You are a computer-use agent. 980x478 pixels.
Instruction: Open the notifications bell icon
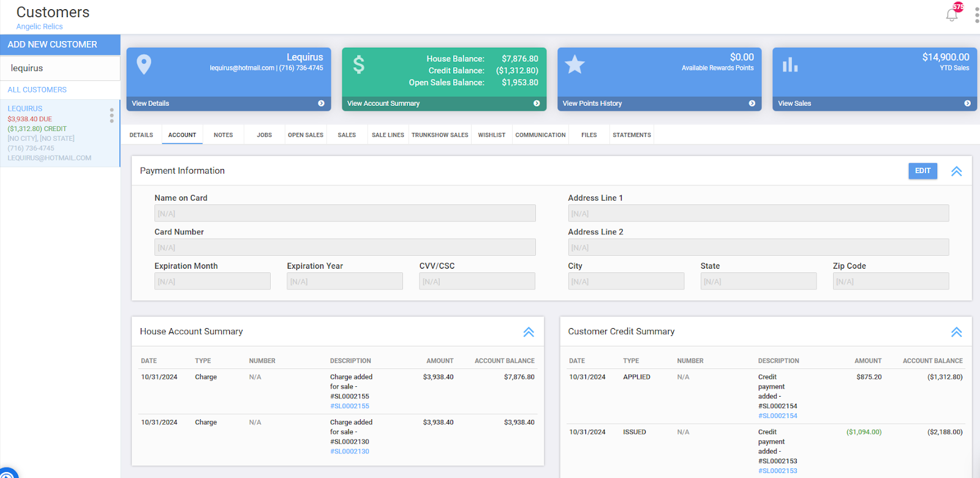point(952,15)
